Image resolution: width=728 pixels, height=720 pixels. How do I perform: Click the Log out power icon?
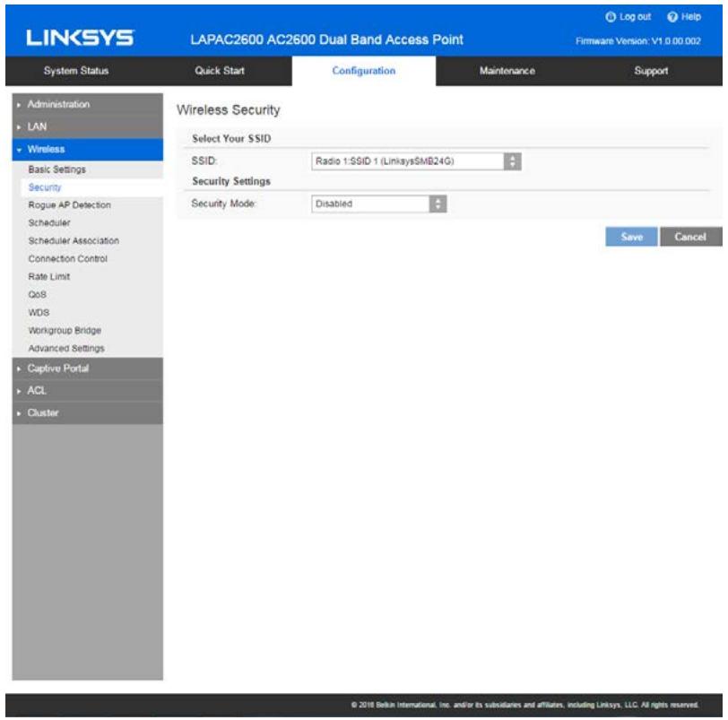tap(611, 17)
